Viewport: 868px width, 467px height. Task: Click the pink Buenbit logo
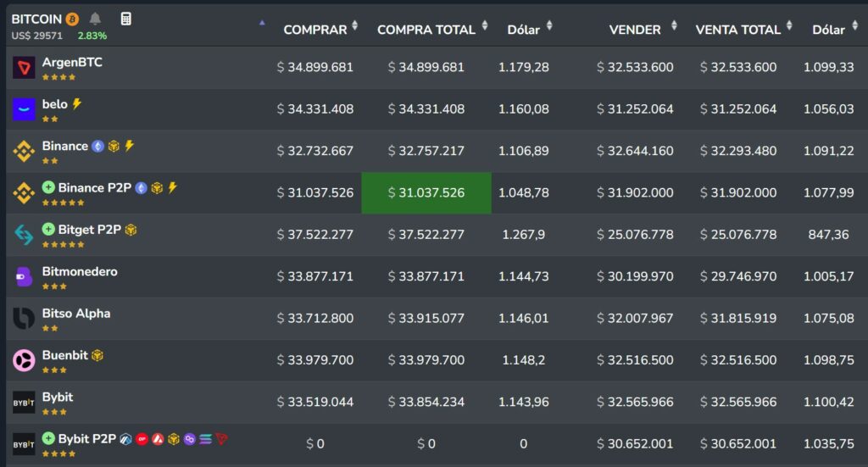click(x=24, y=360)
